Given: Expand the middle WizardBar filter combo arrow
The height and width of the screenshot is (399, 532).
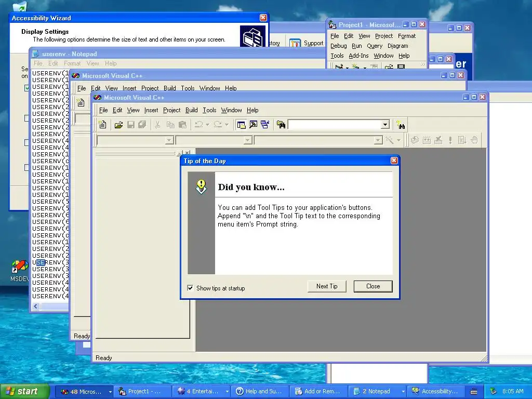Looking at the screenshot, I should coord(248,140).
